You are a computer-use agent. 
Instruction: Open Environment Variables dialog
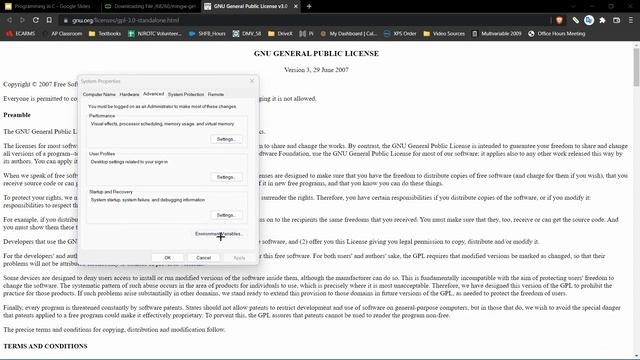(x=220, y=234)
